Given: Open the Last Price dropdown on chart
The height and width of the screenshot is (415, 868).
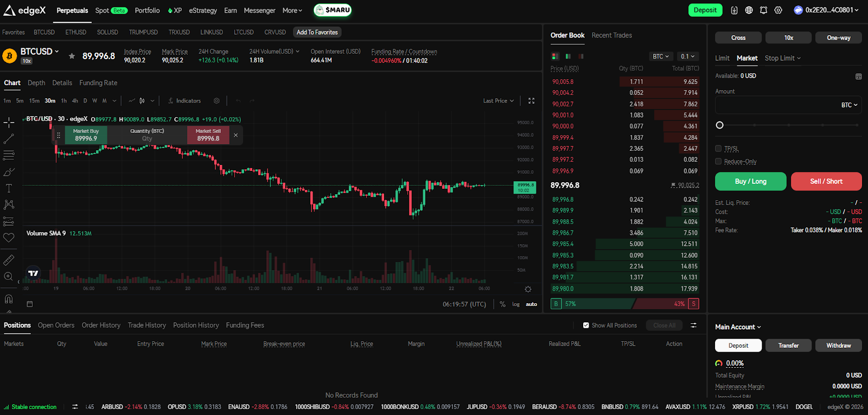Looking at the screenshot, I should click(499, 101).
